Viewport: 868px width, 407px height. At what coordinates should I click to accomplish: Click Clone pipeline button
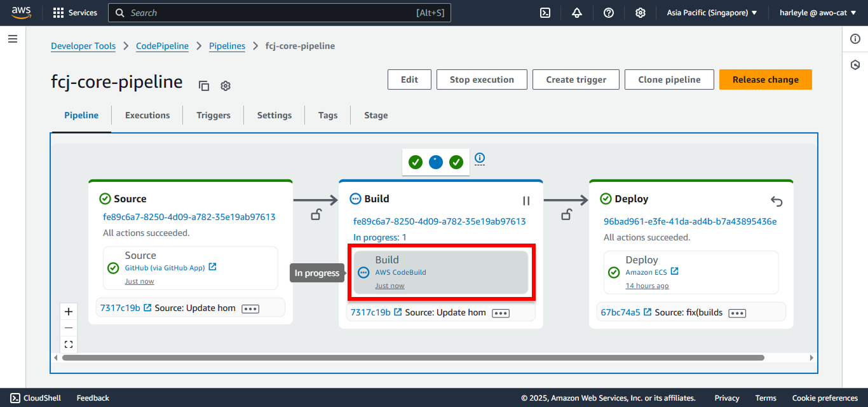pos(670,79)
